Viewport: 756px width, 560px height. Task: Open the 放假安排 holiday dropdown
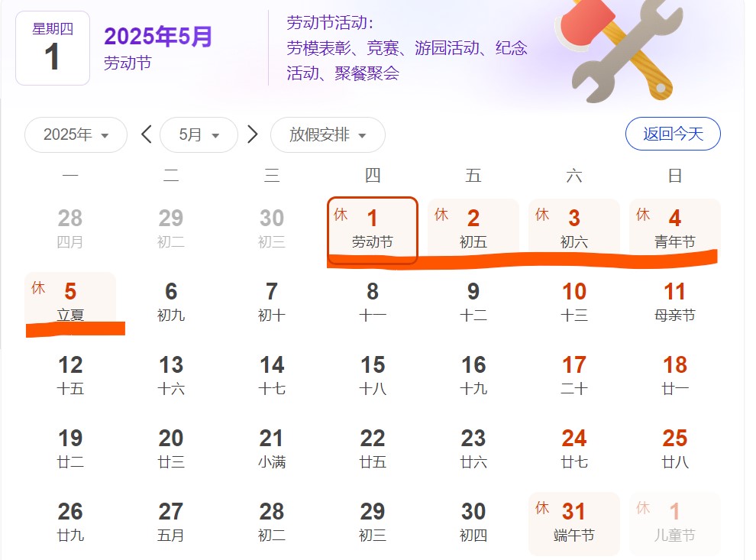coord(328,135)
